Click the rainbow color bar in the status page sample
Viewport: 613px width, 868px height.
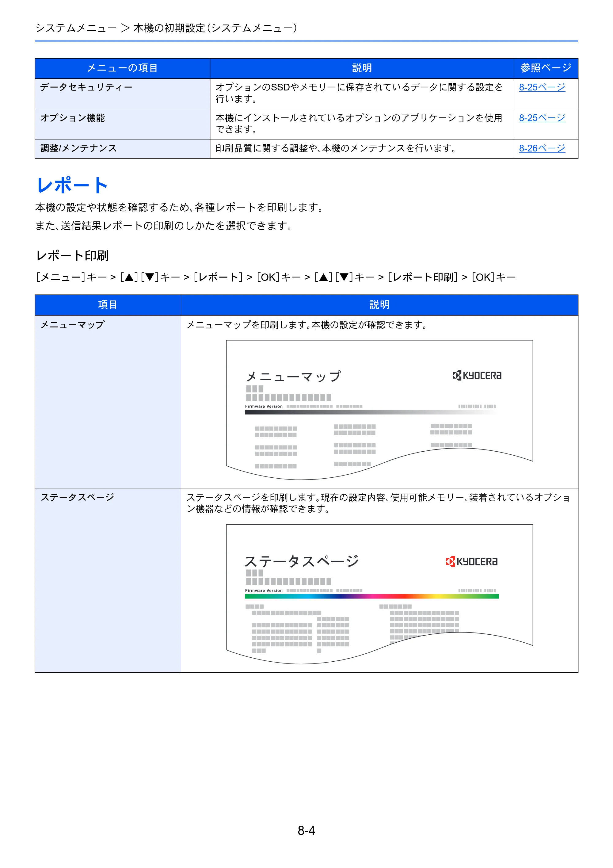(x=371, y=596)
